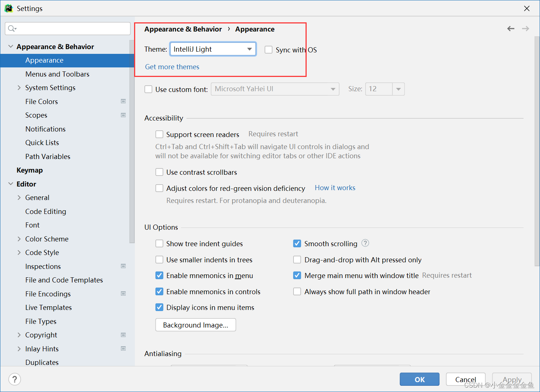Open Live Templates settings
540x392 pixels.
click(48, 307)
